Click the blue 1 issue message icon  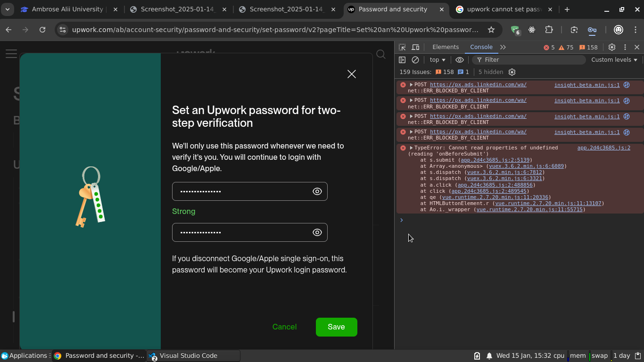463,72
